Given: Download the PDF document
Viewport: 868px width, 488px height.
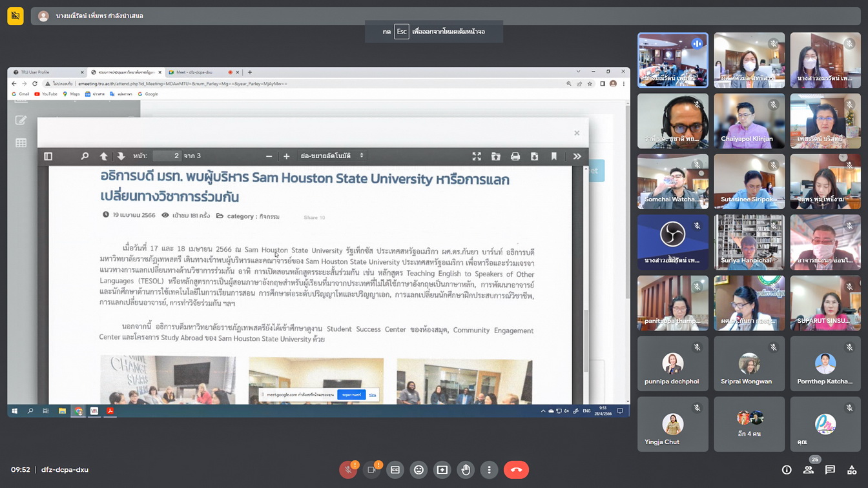Looking at the screenshot, I should [x=534, y=156].
